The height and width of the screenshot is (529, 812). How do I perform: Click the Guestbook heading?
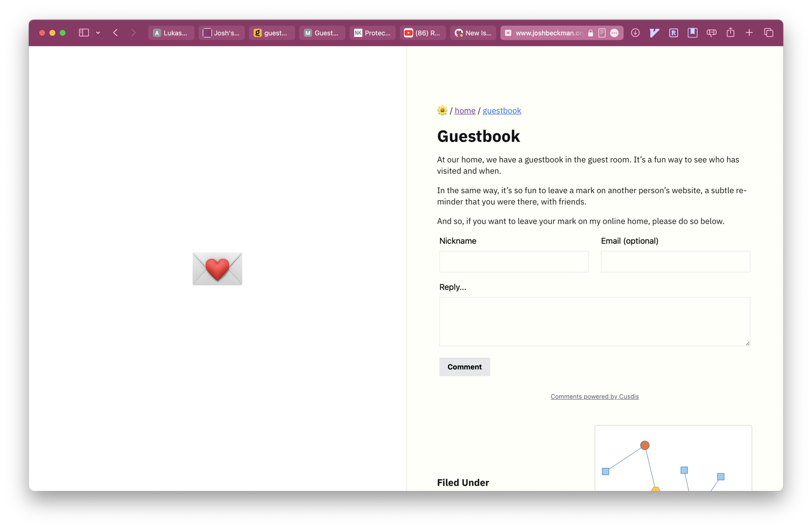tap(478, 136)
